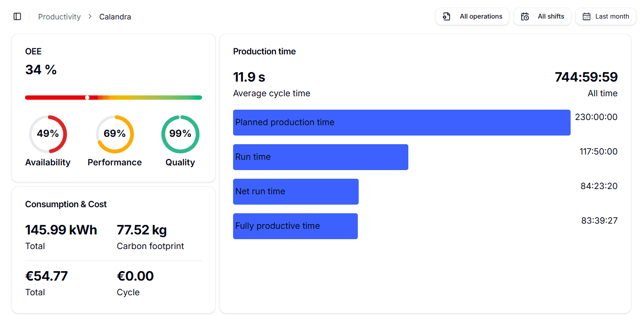The height and width of the screenshot is (316, 644).
Task: Open the All shifts filter dropdown
Action: tap(543, 16)
